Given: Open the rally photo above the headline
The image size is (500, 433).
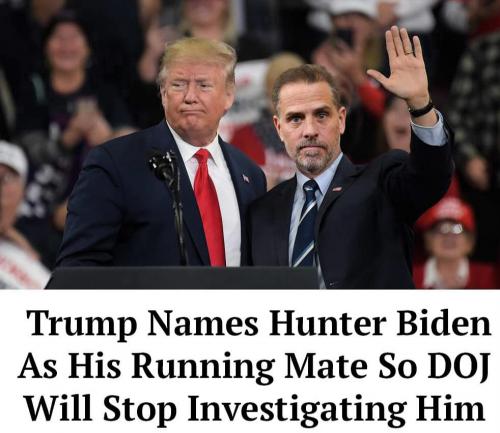Looking at the screenshot, I should [x=250, y=144].
